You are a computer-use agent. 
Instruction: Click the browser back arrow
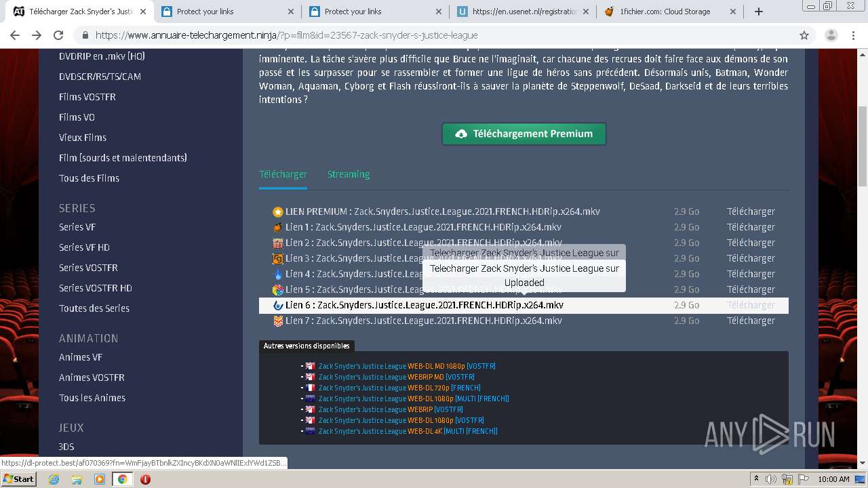pyautogui.click(x=15, y=35)
